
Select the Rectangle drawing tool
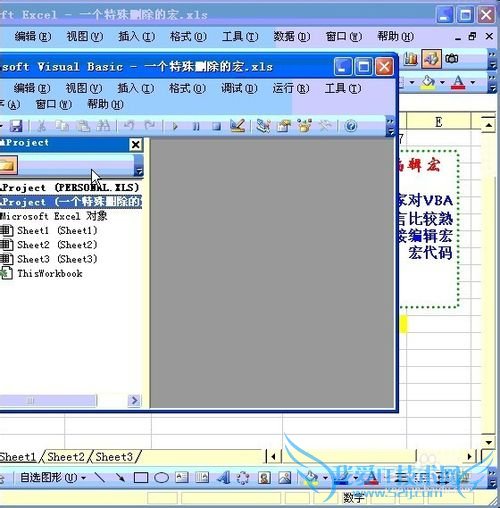click(x=141, y=478)
